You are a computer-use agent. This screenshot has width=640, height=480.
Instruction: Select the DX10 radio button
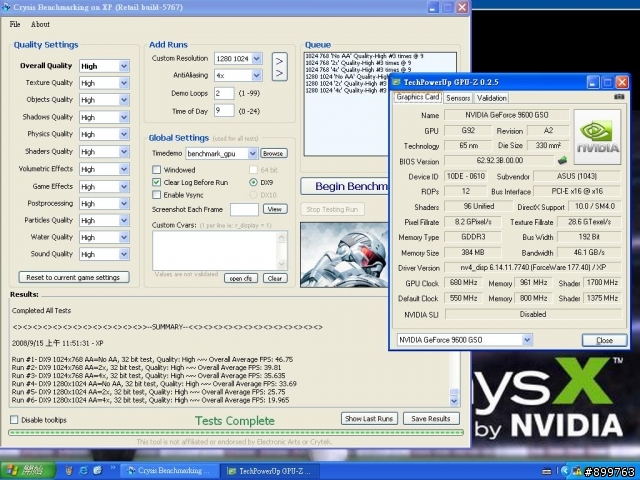click(x=253, y=195)
